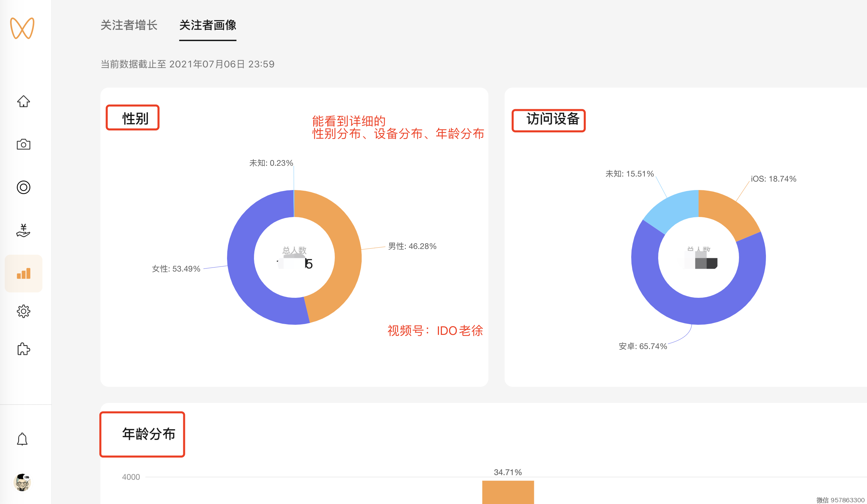
Task: Click the purple Android device segment
Action: (x=699, y=311)
